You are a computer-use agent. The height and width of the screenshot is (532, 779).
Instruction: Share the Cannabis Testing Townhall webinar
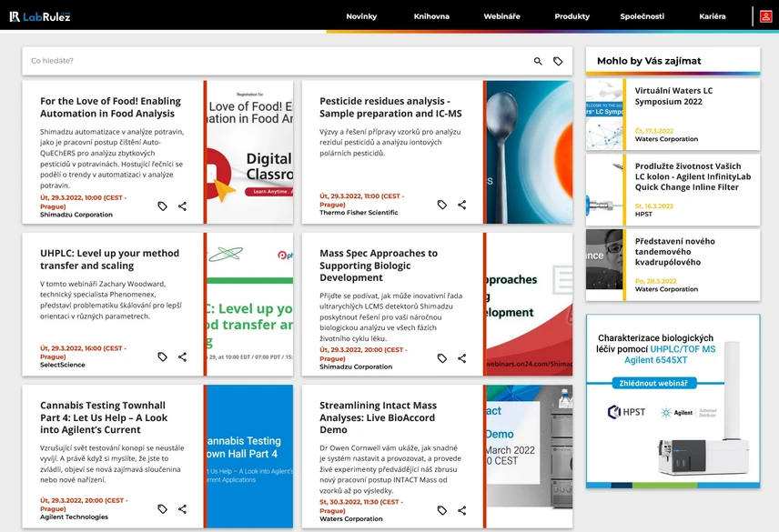pyautogui.click(x=182, y=508)
